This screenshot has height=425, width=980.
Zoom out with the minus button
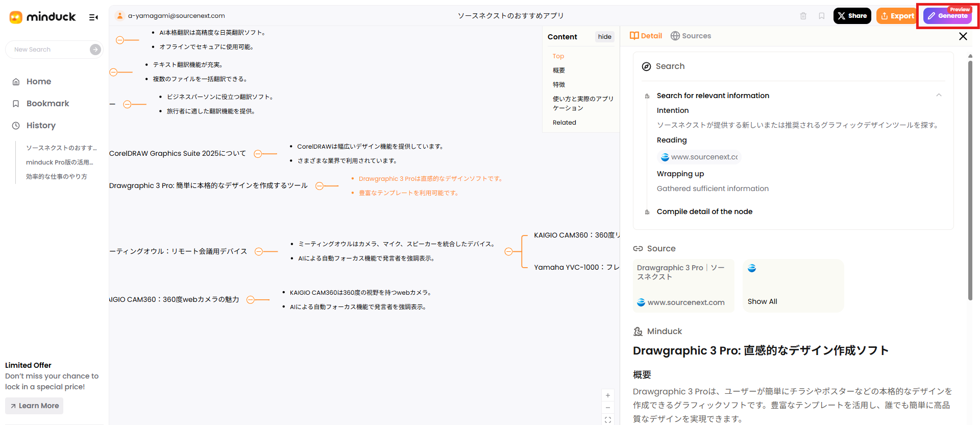[607, 408]
